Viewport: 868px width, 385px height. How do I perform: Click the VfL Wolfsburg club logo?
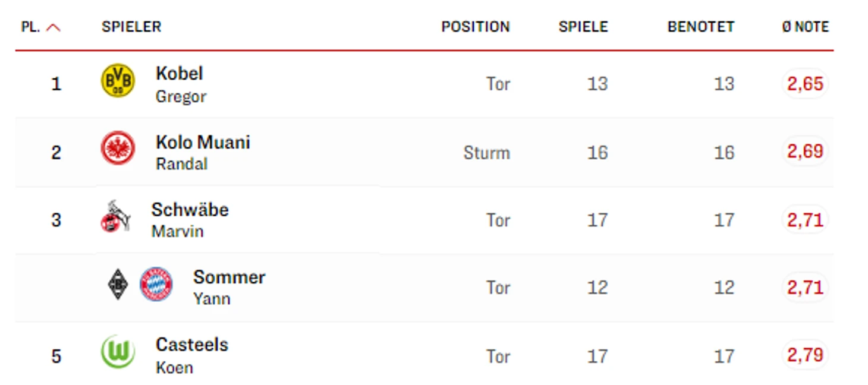tap(118, 352)
